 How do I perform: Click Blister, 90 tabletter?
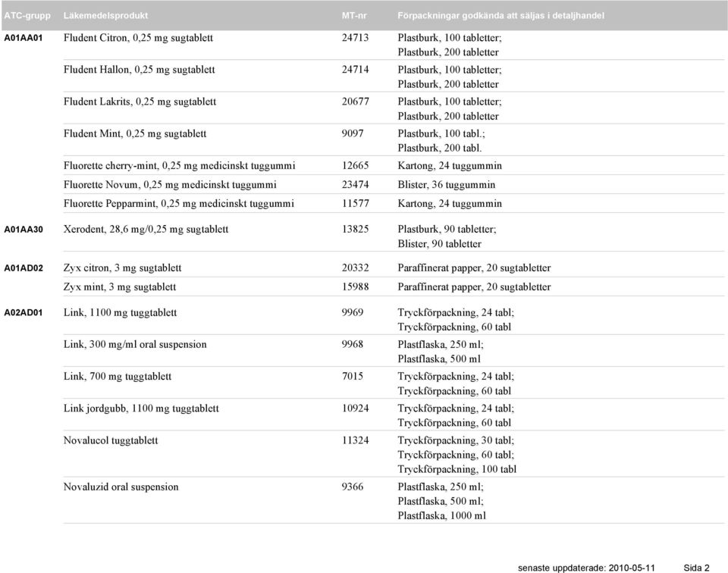coord(440,244)
